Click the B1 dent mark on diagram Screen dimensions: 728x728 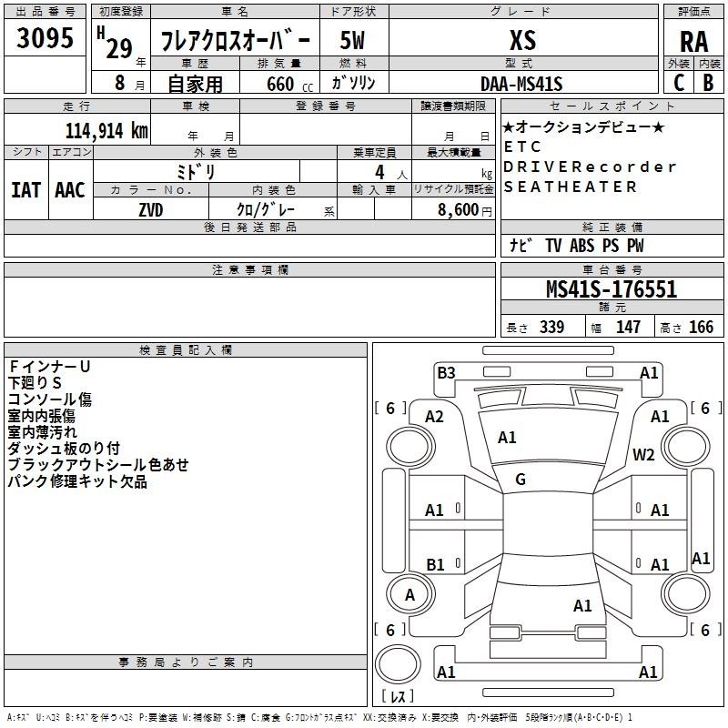click(435, 564)
